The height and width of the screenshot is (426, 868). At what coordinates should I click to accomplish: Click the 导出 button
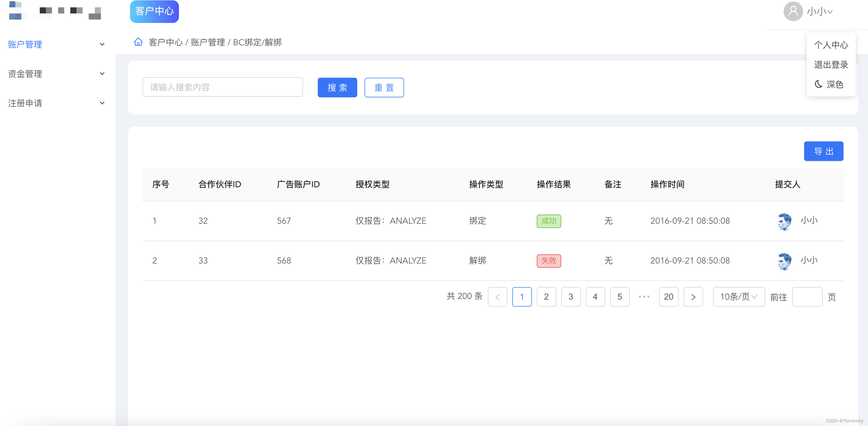click(824, 151)
